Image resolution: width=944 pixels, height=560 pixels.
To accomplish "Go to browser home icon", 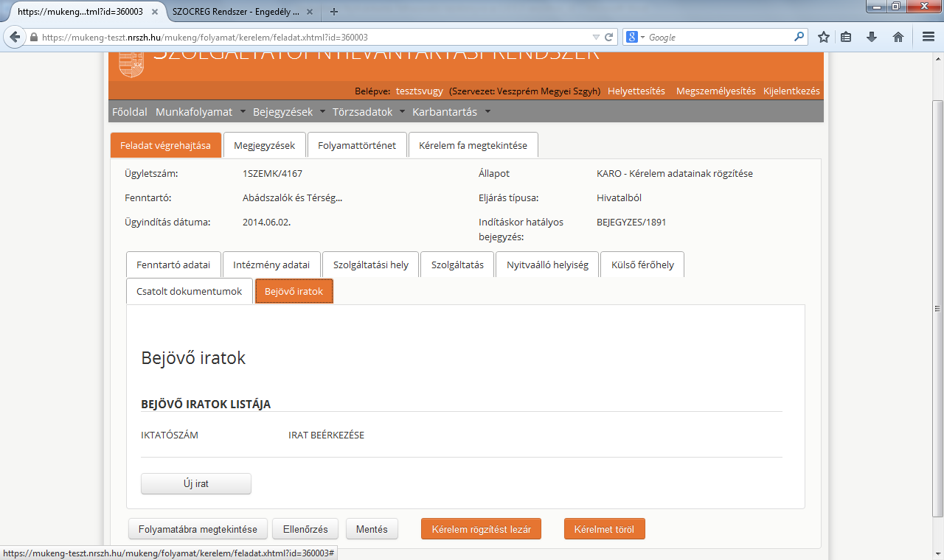I will [898, 37].
